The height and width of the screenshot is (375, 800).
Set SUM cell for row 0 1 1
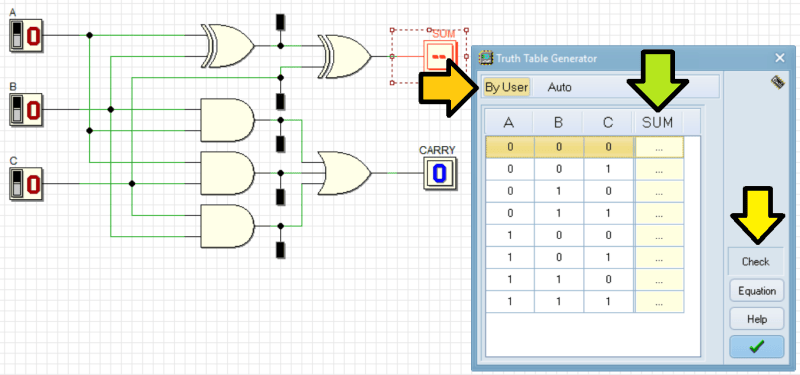[x=659, y=213]
